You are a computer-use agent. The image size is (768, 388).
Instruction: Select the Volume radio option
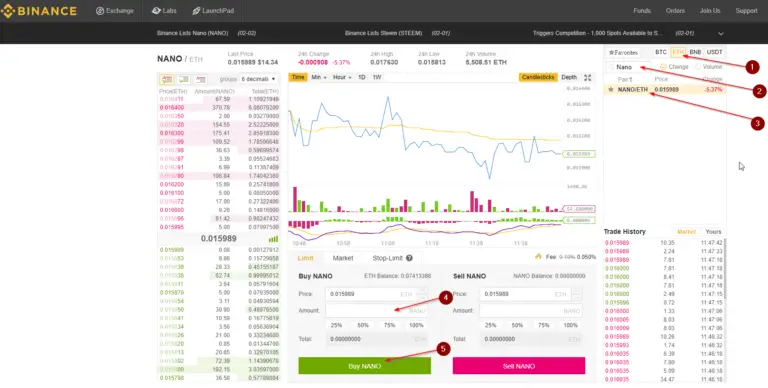coord(698,67)
